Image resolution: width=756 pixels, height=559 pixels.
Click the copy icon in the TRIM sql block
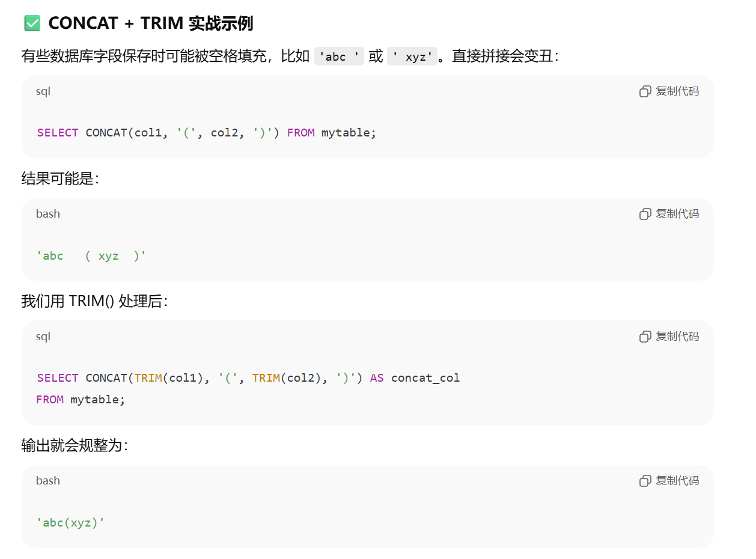(x=645, y=337)
